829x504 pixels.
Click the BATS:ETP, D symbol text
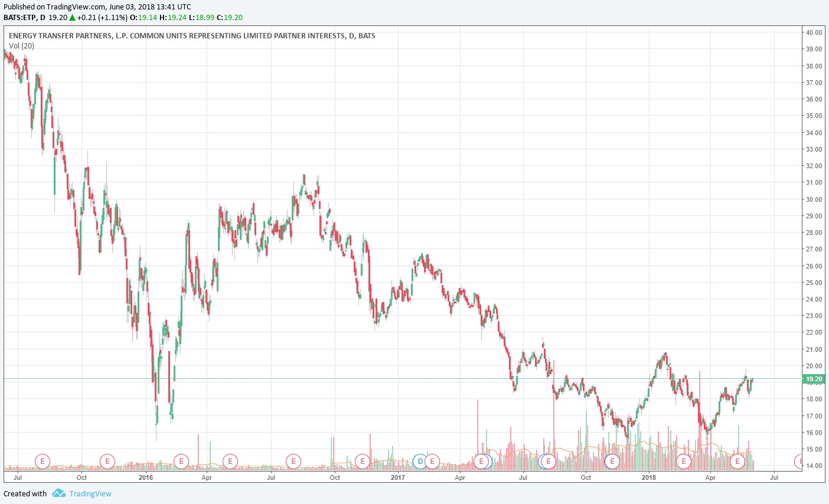pos(24,18)
